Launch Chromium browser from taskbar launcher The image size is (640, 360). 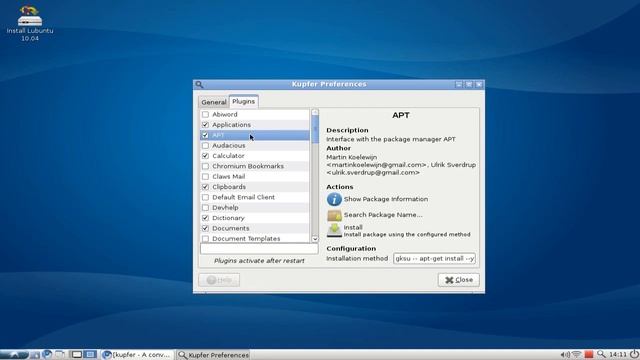click(47, 354)
